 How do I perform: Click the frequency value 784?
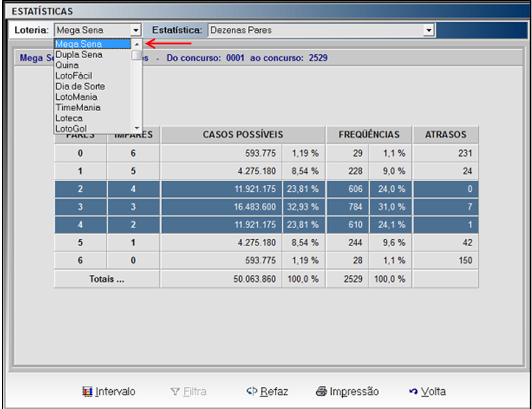coord(348,207)
